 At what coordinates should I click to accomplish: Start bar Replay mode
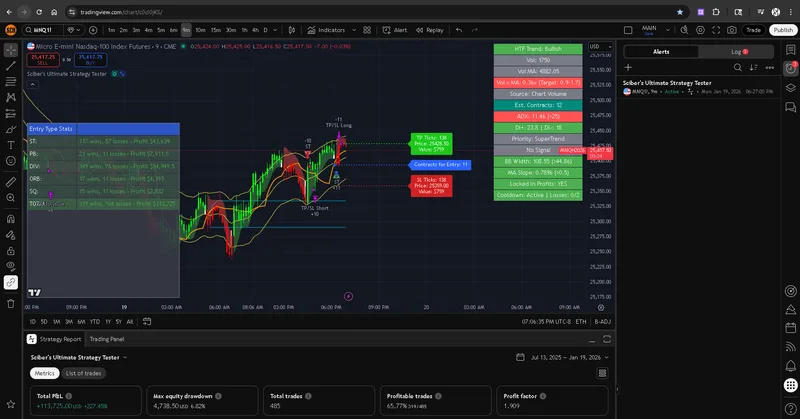(x=430, y=30)
